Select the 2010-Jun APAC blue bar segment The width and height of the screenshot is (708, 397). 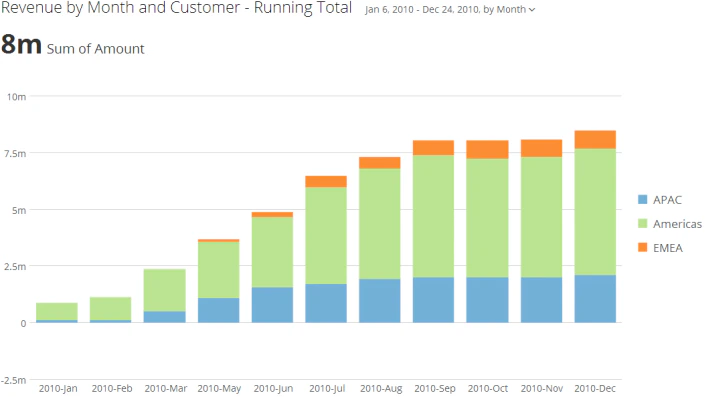click(x=272, y=305)
